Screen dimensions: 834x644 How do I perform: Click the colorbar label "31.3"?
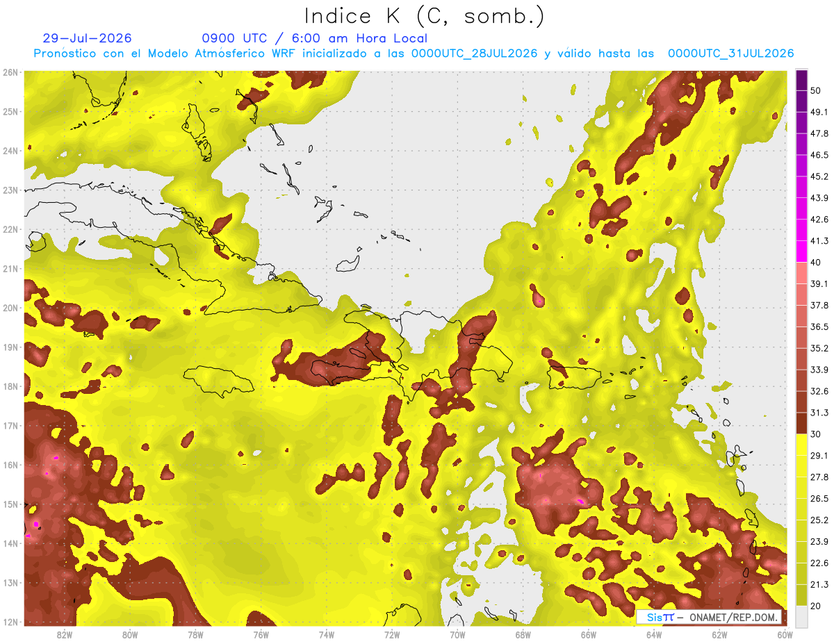click(x=819, y=413)
